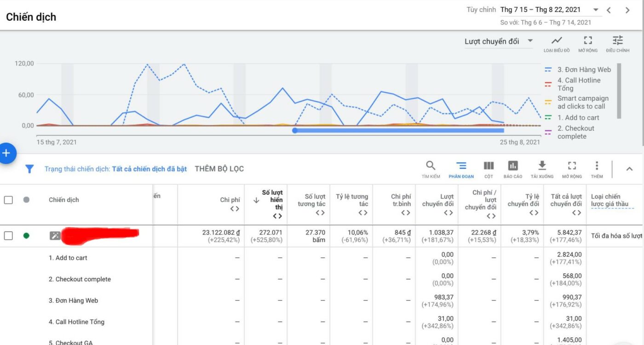Click the cost value 23.122.082 ₫
This screenshot has width=644, height=345.
click(x=221, y=232)
